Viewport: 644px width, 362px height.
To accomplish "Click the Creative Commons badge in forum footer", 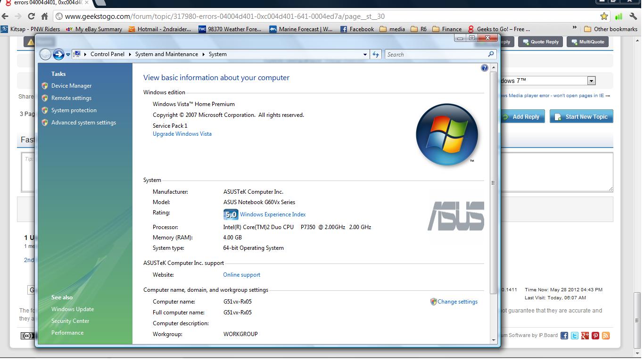I will pyautogui.click(x=27, y=336).
